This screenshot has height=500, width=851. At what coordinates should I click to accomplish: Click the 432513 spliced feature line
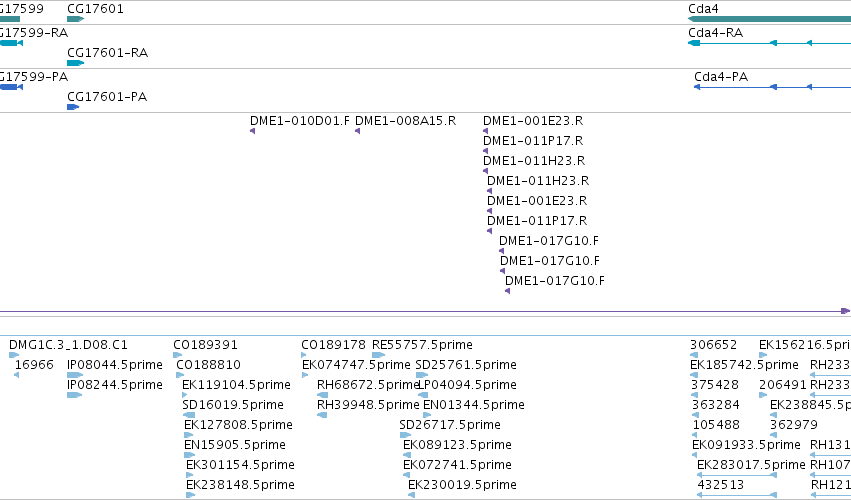(x=736, y=495)
